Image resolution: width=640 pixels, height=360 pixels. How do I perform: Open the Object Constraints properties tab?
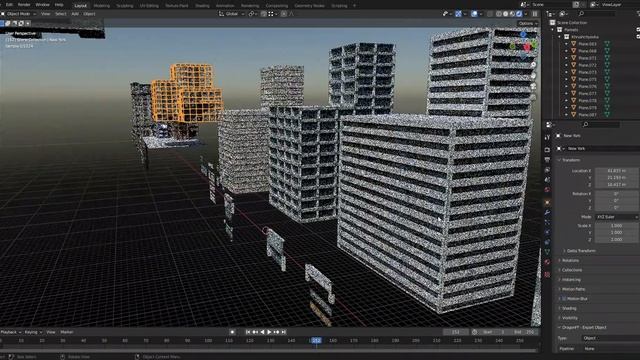click(547, 242)
